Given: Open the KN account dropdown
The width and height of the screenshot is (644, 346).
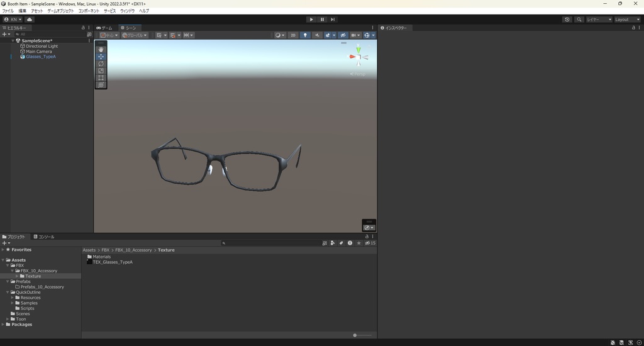Looking at the screenshot, I should tap(13, 20).
